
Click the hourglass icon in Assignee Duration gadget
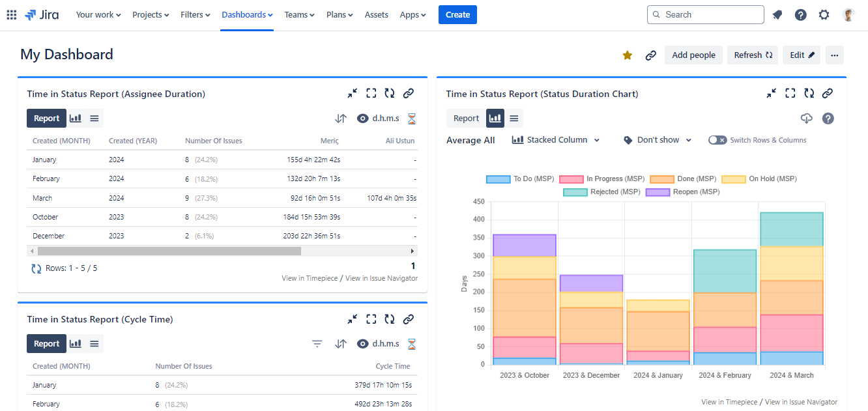coord(411,119)
